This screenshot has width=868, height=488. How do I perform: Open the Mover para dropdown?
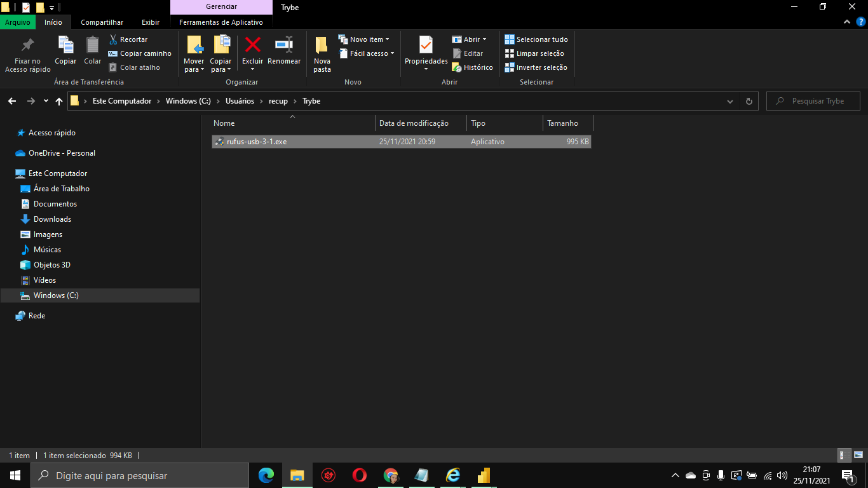point(194,55)
